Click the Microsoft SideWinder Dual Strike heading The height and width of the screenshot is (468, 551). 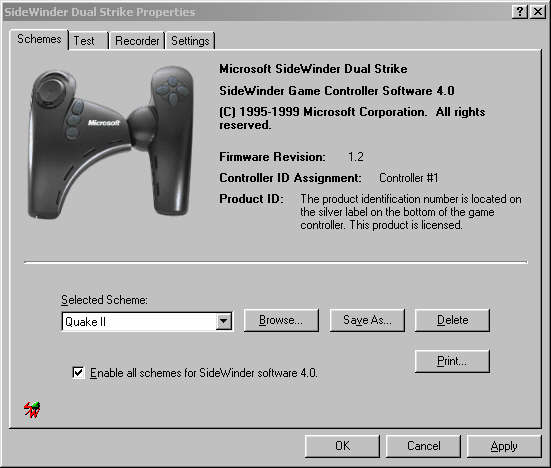tap(313, 69)
